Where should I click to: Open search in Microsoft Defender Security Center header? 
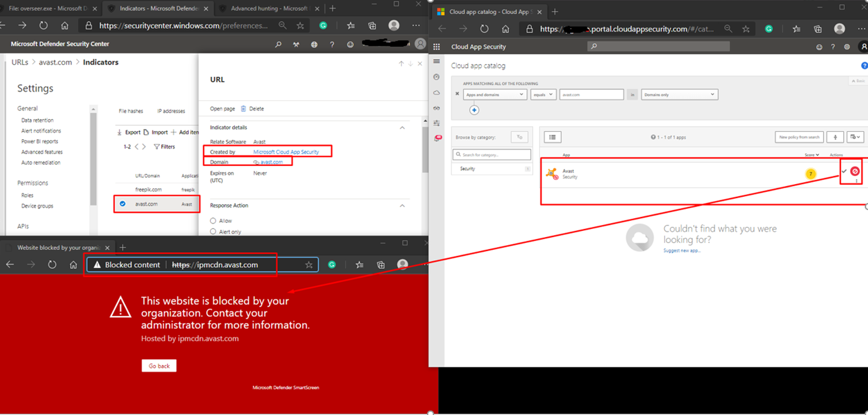(x=279, y=44)
